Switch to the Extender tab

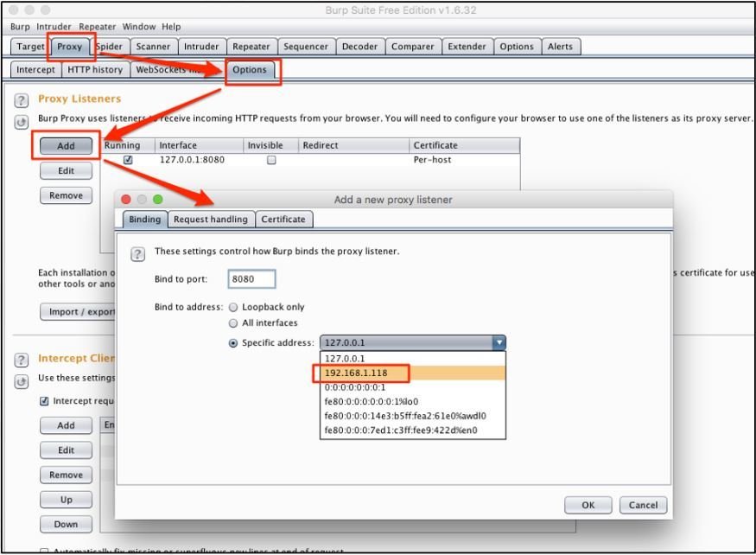pyautogui.click(x=467, y=47)
